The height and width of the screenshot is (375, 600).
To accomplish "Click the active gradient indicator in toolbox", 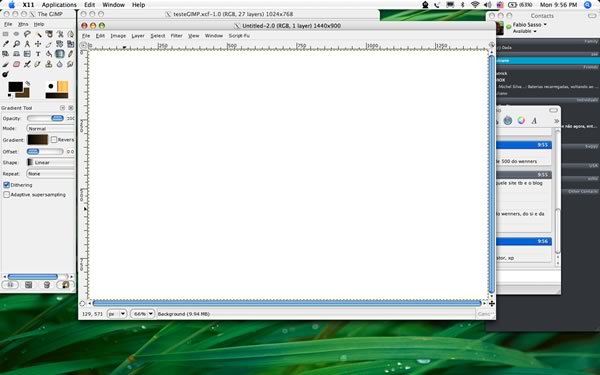I will [57, 96].
